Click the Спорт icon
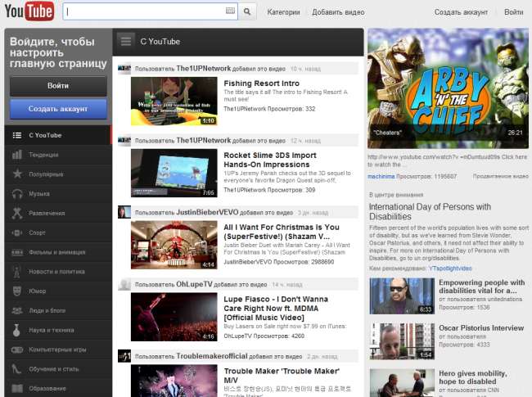 pos(17,232)
